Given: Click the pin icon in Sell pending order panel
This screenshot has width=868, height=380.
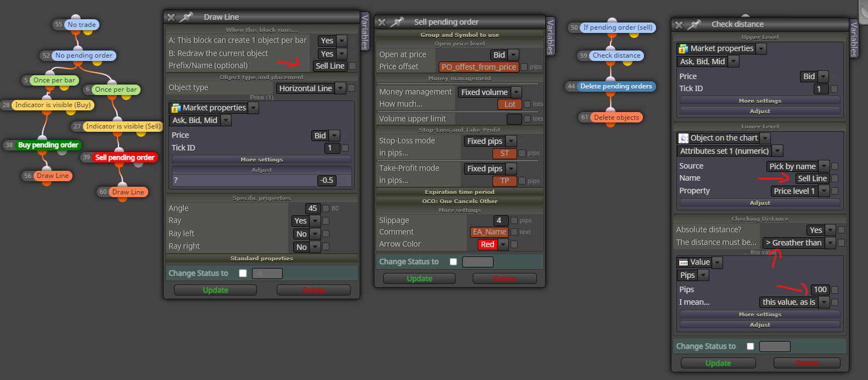Looking at the screenshot, I should pos(397,22).
